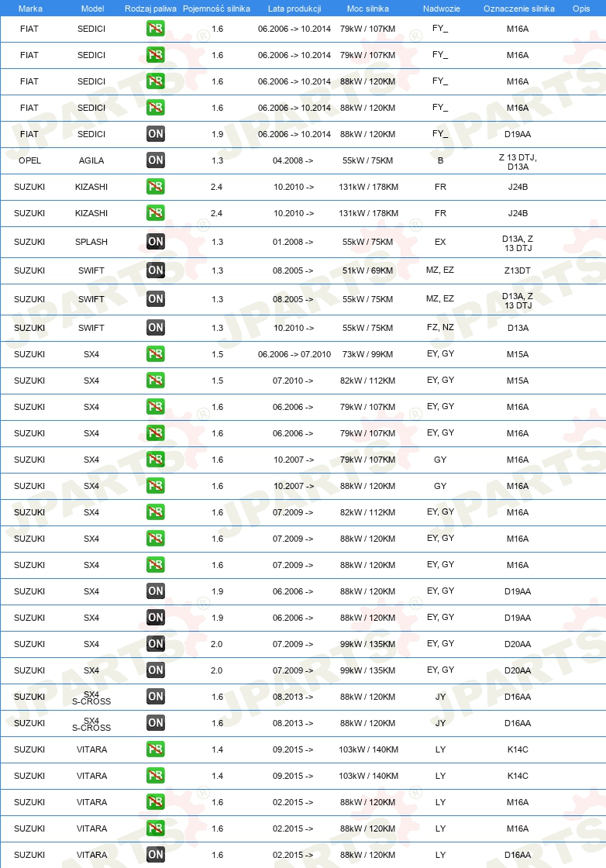The height and width of the screenshot is (868, 606).
Task: Click the Pojemność silnika column header
Action: [x=216, y=9]
